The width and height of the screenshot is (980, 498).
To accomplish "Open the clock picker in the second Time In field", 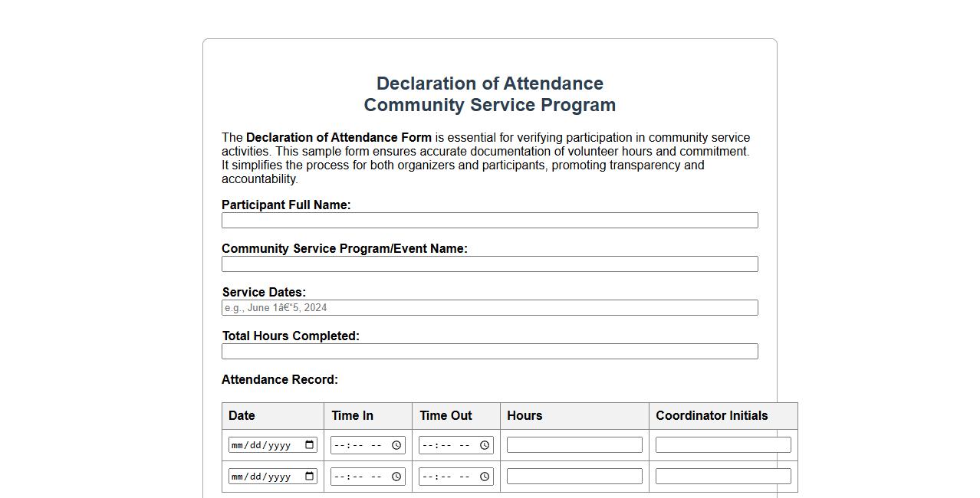I will point(397,476).
